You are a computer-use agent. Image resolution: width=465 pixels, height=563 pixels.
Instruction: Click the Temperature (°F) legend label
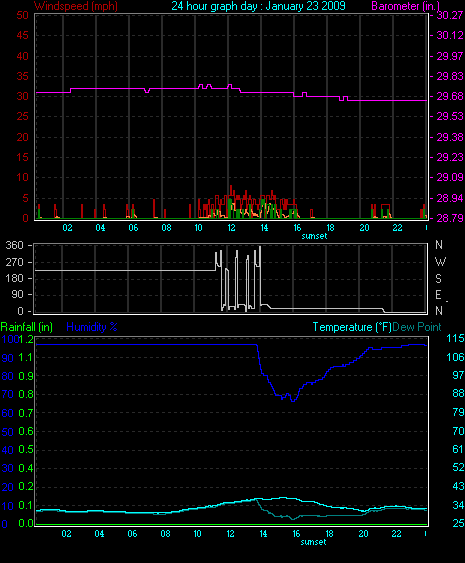pos(352,327)
